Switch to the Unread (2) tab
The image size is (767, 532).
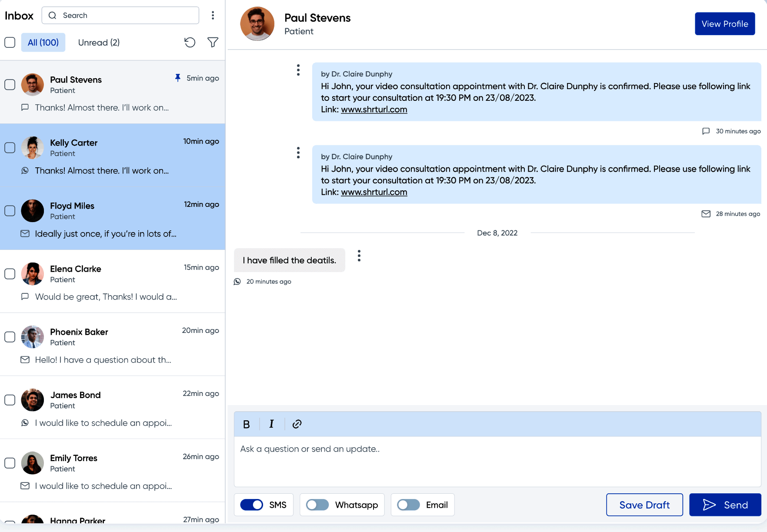[99, 42]
